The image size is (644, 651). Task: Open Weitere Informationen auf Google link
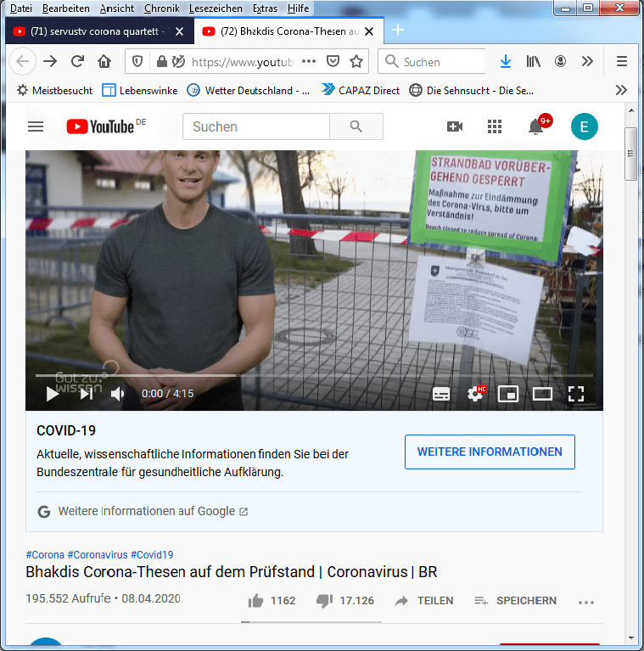(x=146, y=512)
